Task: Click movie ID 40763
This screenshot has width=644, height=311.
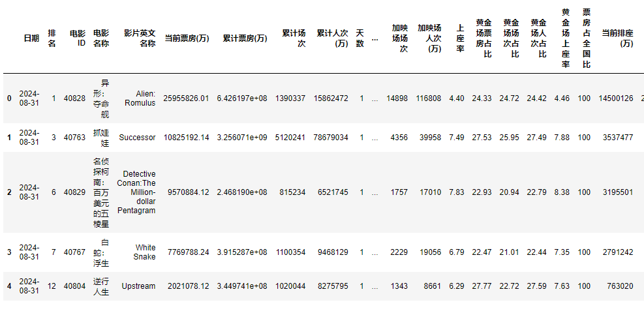Action: pos(75,138)
